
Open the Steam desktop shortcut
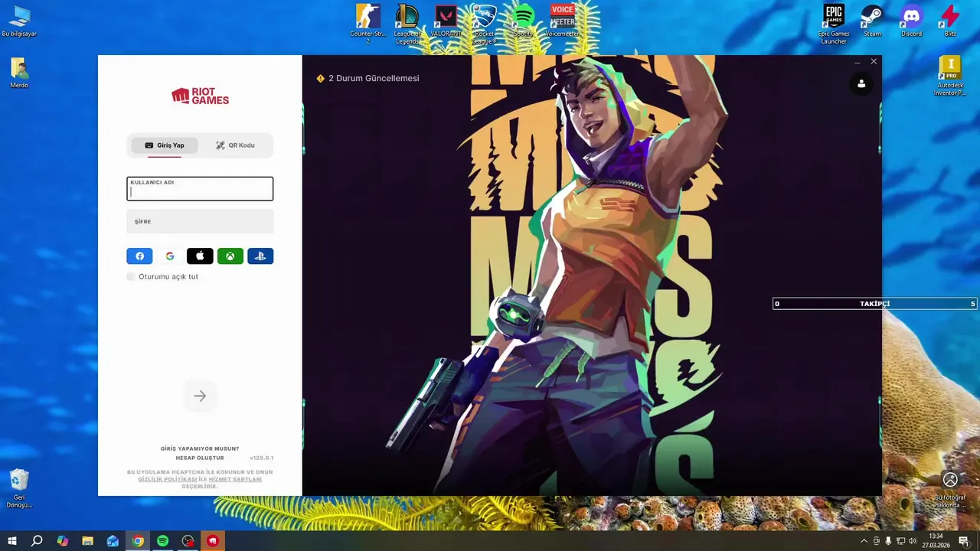coord(872,21)
